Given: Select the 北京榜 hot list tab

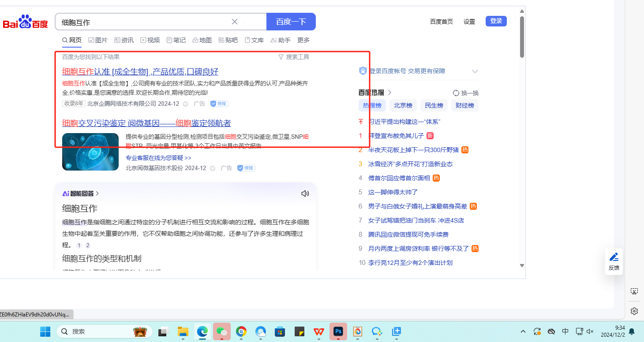Looking at the screenshot, I should point(403,105).
